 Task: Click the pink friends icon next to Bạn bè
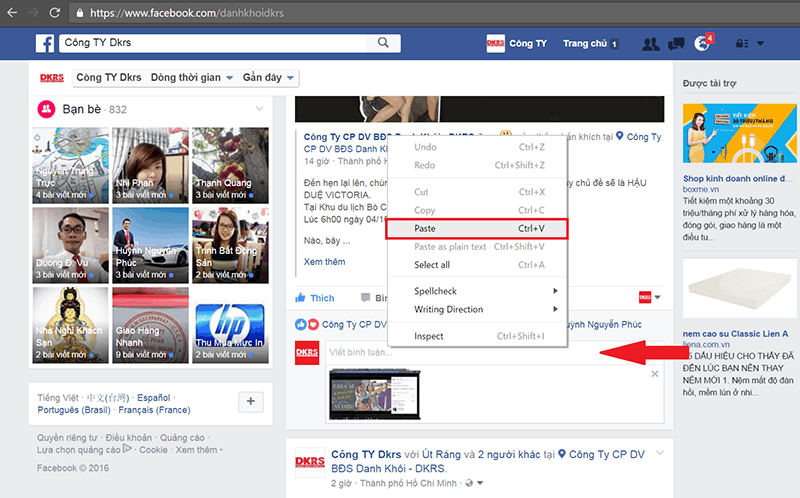[46, 109]
